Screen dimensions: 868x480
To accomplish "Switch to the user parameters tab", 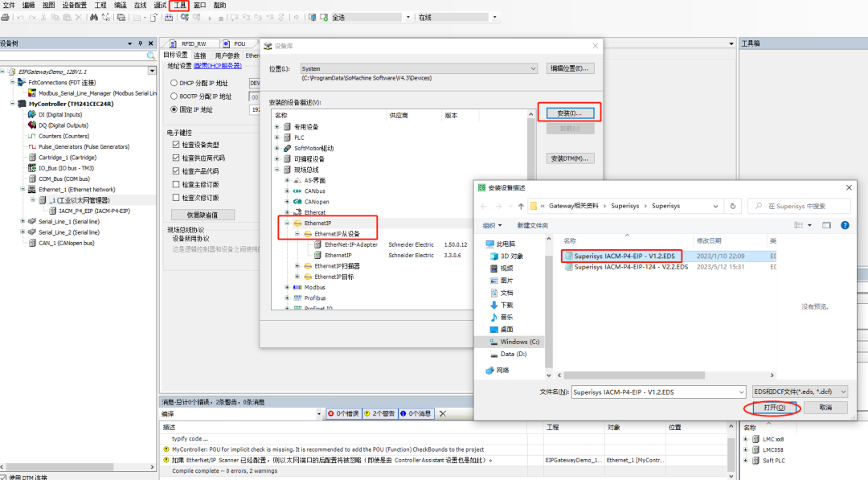I will click(227, 55).
